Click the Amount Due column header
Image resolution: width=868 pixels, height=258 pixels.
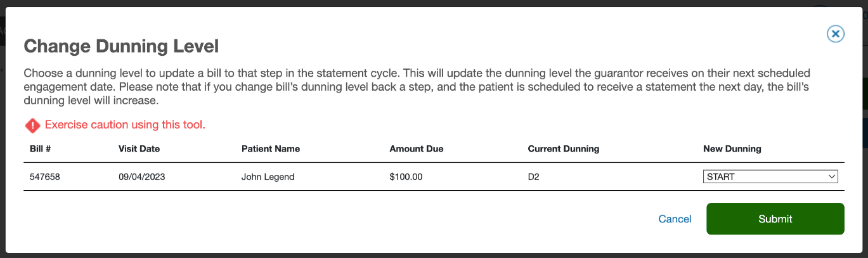click(x=416, y=149)
